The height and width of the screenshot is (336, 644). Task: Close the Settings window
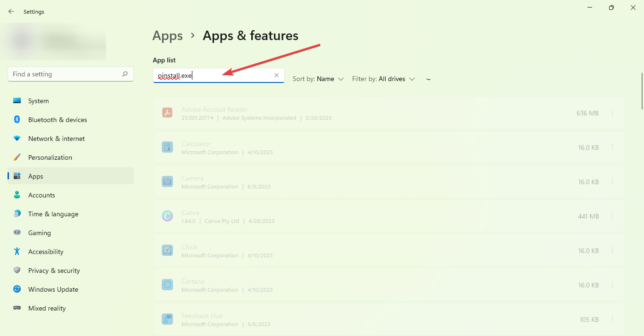click(633, 8)
